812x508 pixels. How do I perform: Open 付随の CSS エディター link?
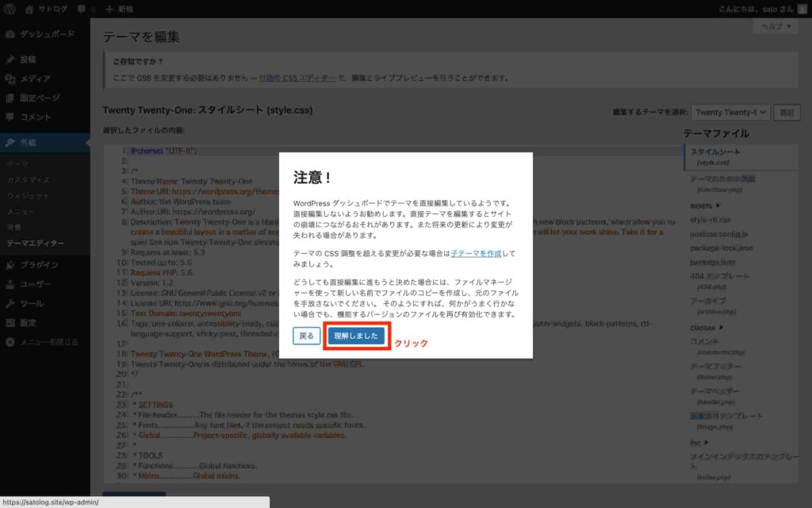[x=297, y=78]
